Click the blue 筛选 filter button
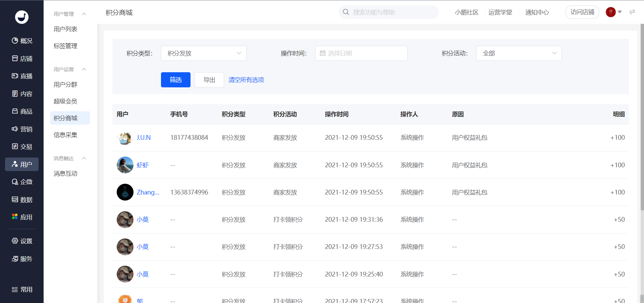The height and width of the screenshot is (303, 644). [x=176, y=80]
